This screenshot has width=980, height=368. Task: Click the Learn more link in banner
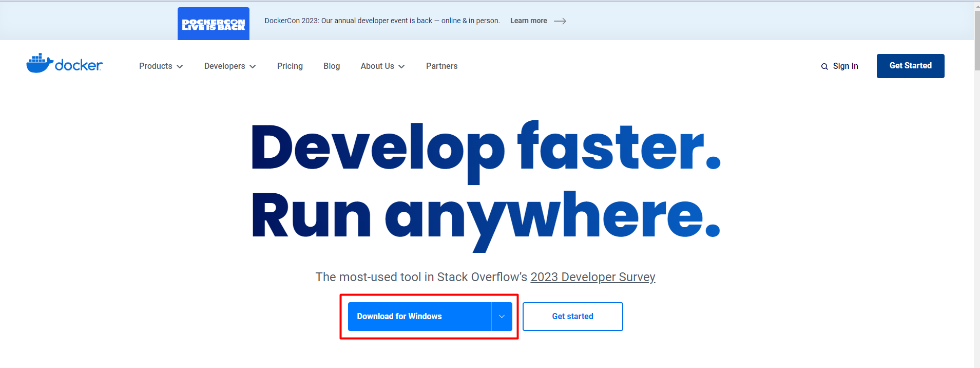(x=529, y=21)
